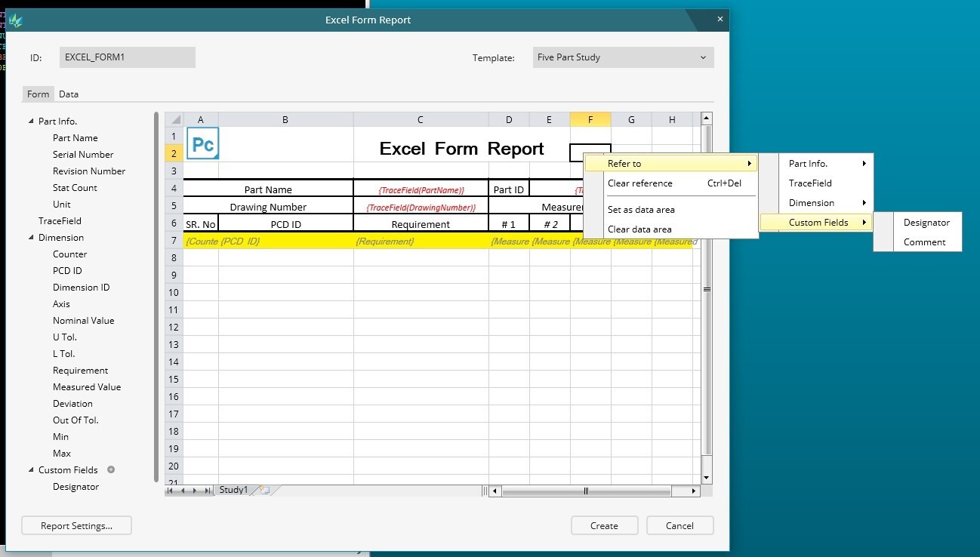Click the ID input field
Image resolution: width=980 pixels, height=557 pixels.
coord(128,57)
